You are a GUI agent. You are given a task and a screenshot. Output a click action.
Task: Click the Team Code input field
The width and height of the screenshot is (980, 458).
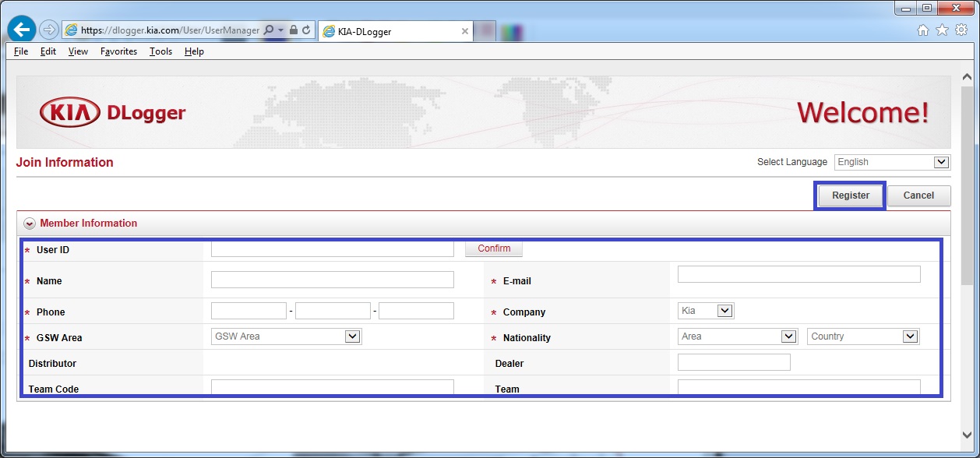(x=333, y=387)
